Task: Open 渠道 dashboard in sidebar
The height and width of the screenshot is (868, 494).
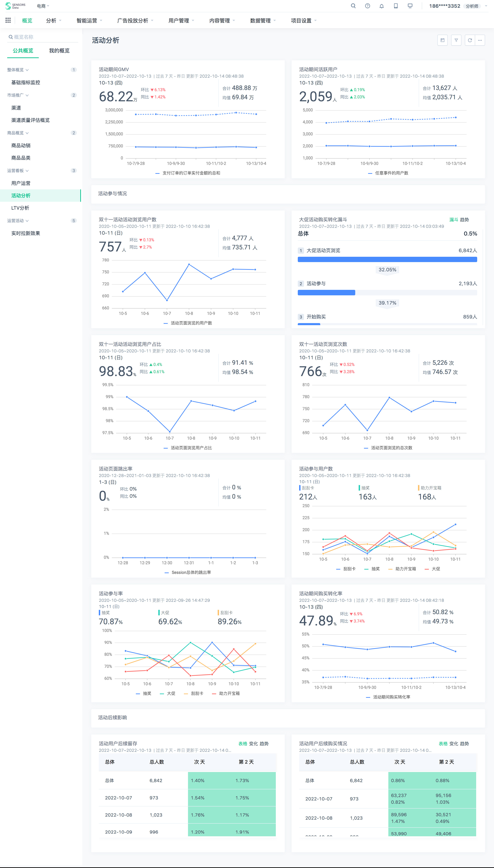Action: click(x=16, y=108)
